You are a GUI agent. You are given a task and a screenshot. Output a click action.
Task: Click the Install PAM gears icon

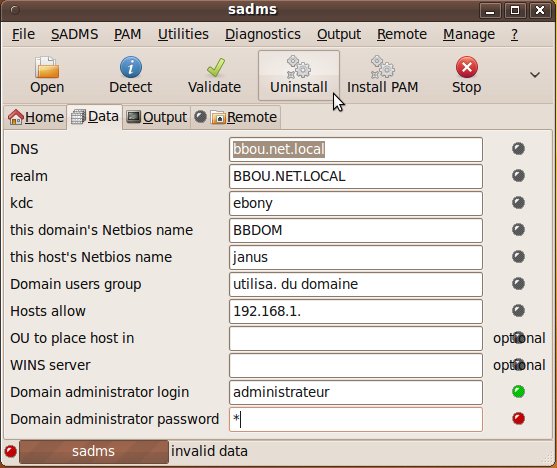point(382,66)
